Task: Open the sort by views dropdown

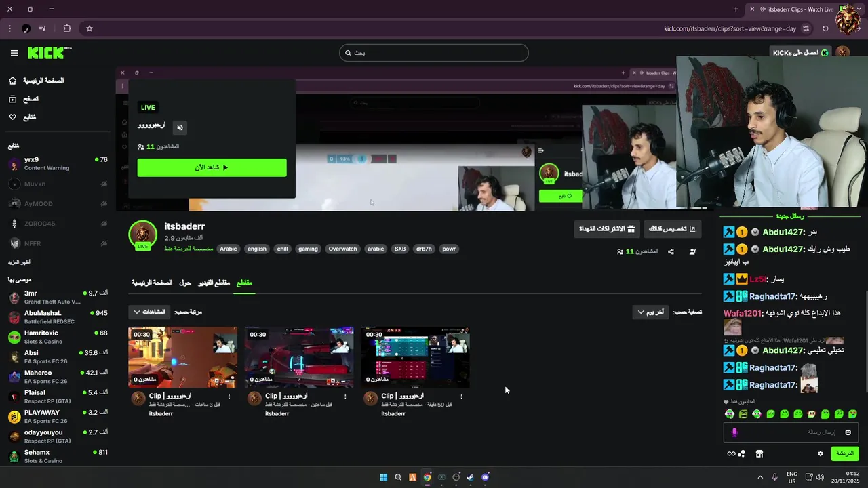Action: point(149,312)
